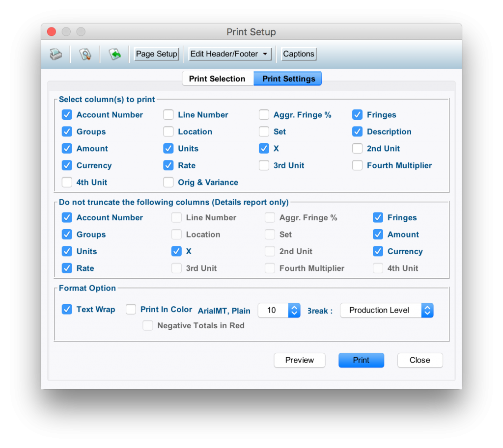Click the Captions toolbar button
The image size is (503, 448).
(x=299, y=54)
